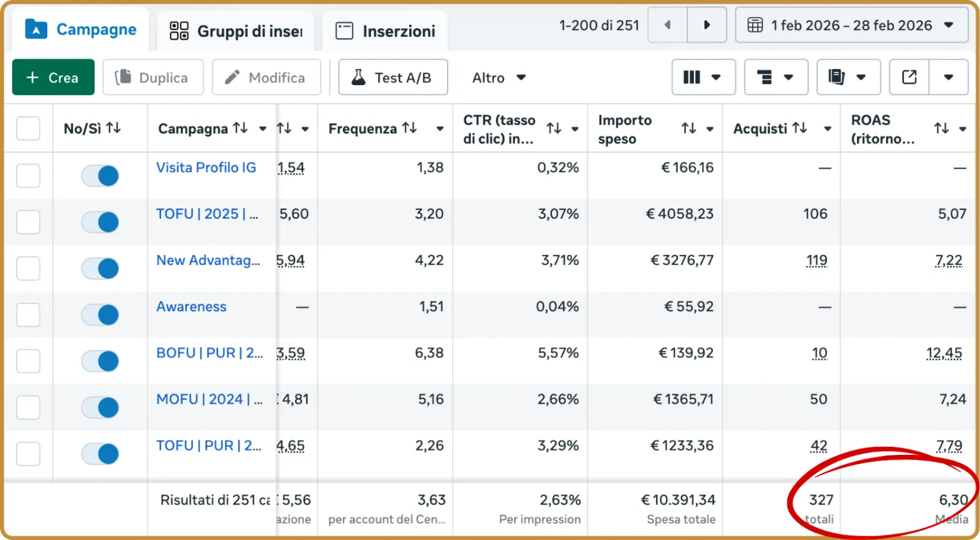
Task: Click the 12,45 ROAS value
Action: [x=944, y=353]
